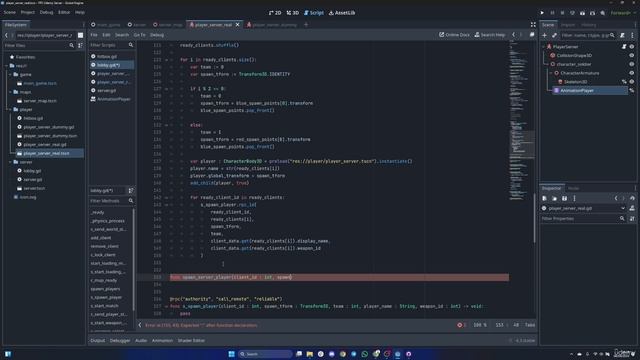Click the error count indicator in the status bar

point(462,325)
